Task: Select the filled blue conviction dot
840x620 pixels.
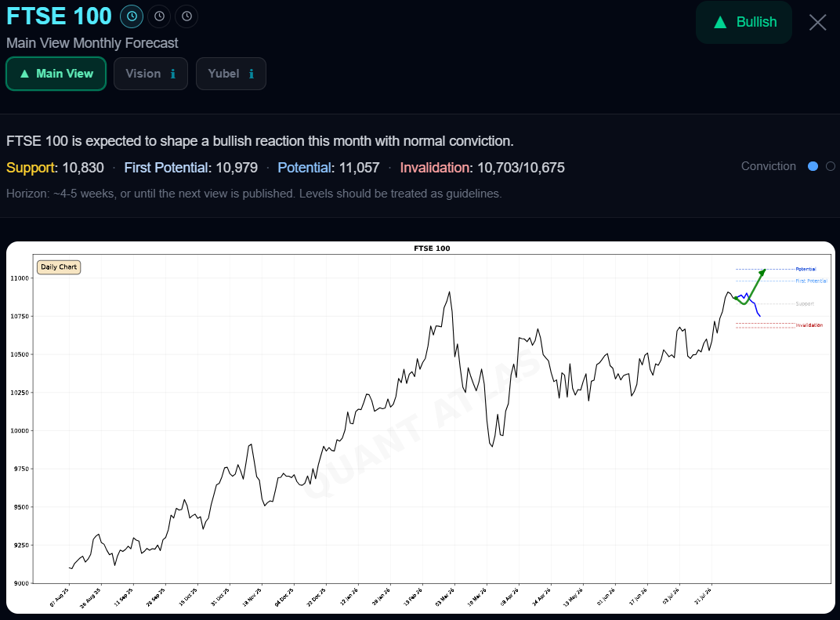Action: 813,166
